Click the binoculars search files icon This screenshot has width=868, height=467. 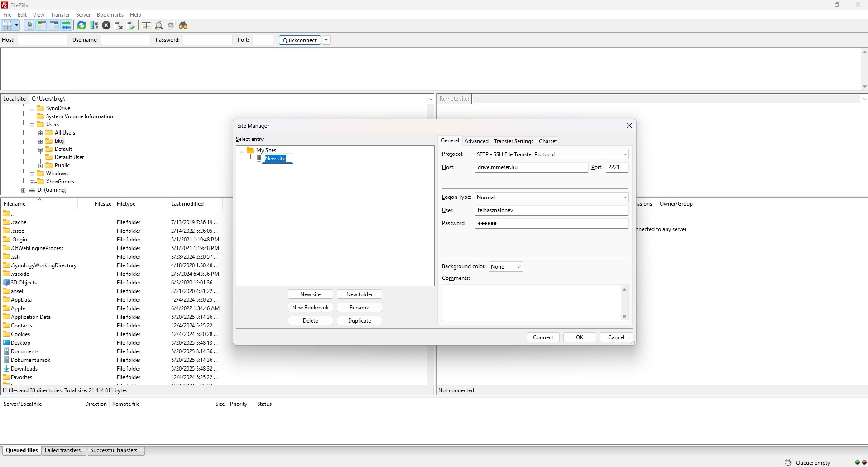pos(183,25)
